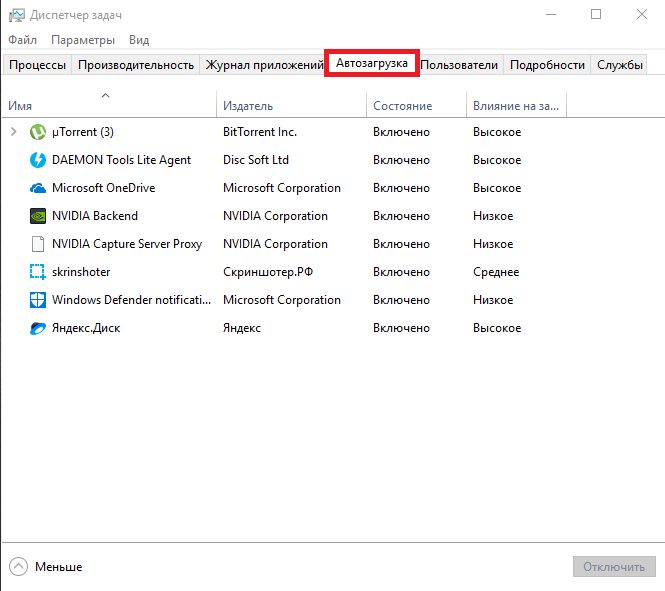This screenshot has width=665, height=591.
Task: Click publisher Disc Soft Ltd
Action: 256,160
